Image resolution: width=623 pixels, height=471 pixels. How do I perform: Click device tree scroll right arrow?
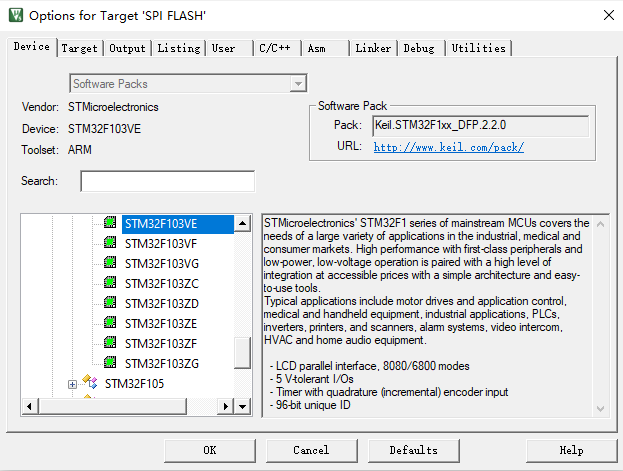[226, 407]
